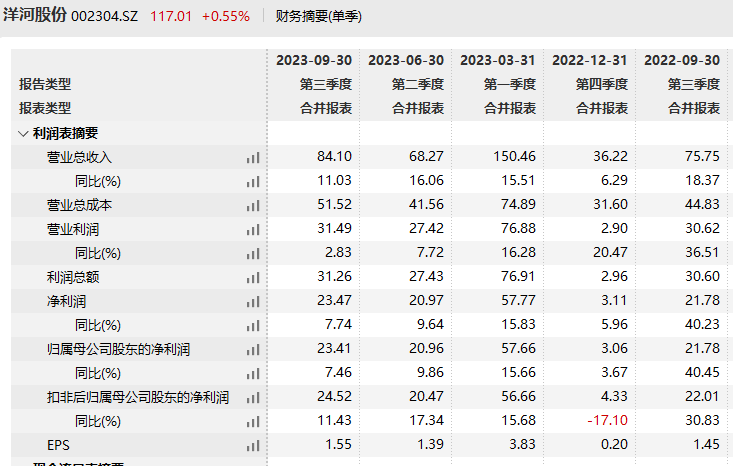Select the 净利润 row label
The height and width of the screenshot is (466, 733).
point(66,301)
